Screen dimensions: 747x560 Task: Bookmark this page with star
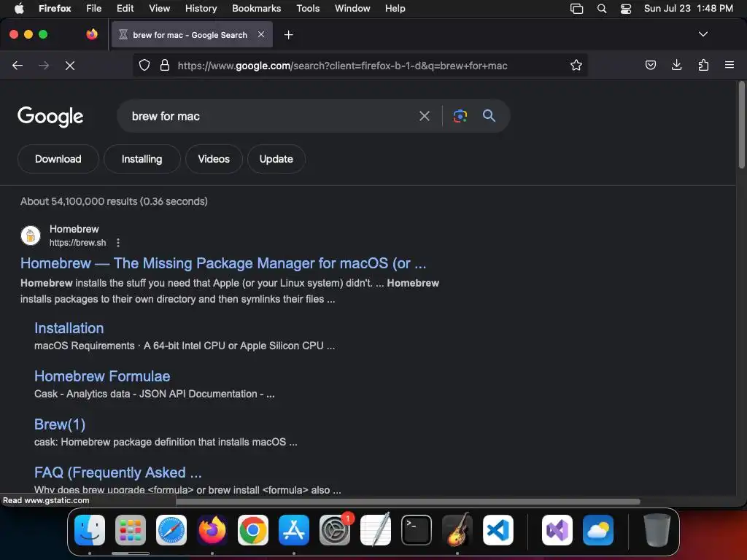click(576, 65)
